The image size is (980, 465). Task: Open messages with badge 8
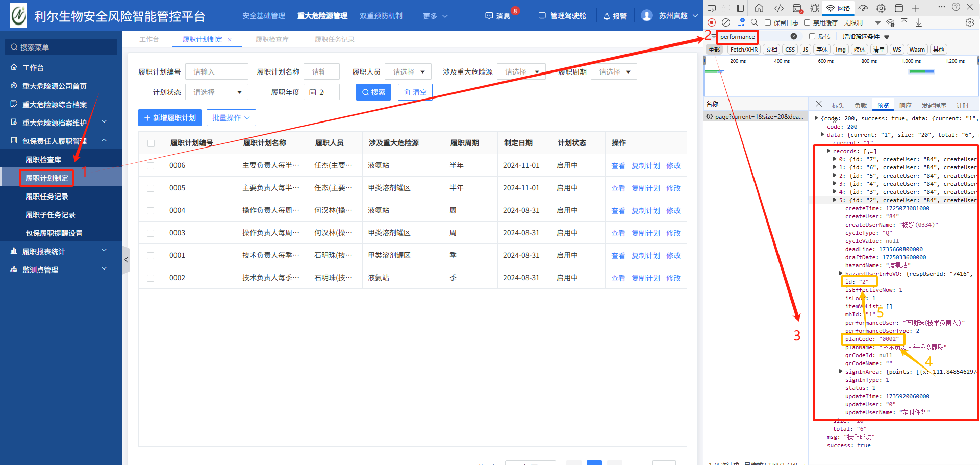(498, 16)
